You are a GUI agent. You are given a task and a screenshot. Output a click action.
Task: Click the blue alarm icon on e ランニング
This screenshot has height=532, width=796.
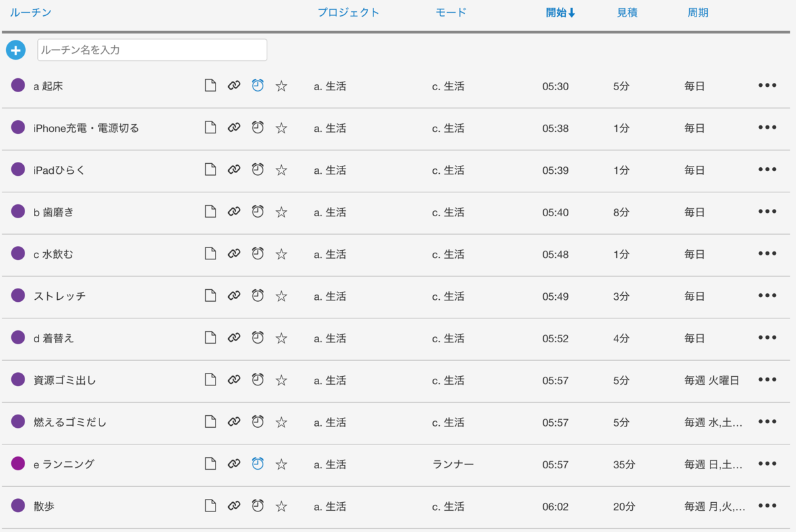tap(257, 464)
